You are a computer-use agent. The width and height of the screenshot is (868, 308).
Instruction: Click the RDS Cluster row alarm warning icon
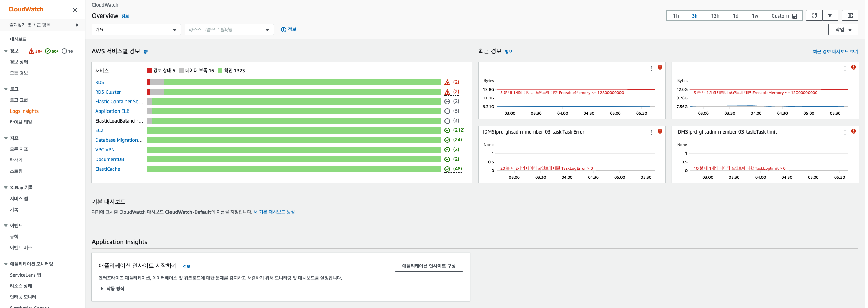[447, 92]
